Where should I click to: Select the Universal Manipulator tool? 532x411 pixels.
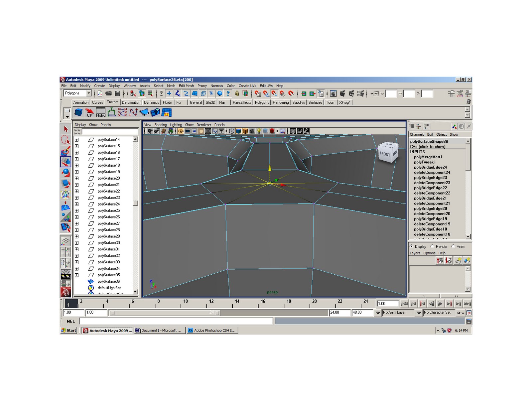(66, 195)
